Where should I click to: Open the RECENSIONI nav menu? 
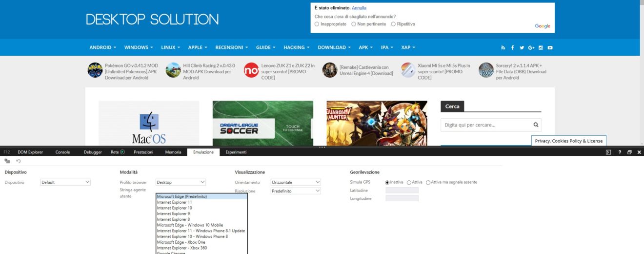232,47
